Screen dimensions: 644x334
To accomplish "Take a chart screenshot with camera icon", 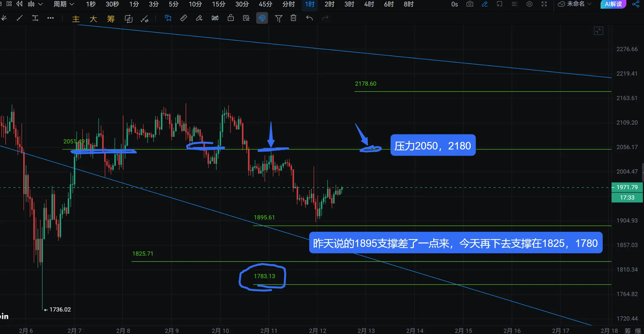I will click(470, 4).
